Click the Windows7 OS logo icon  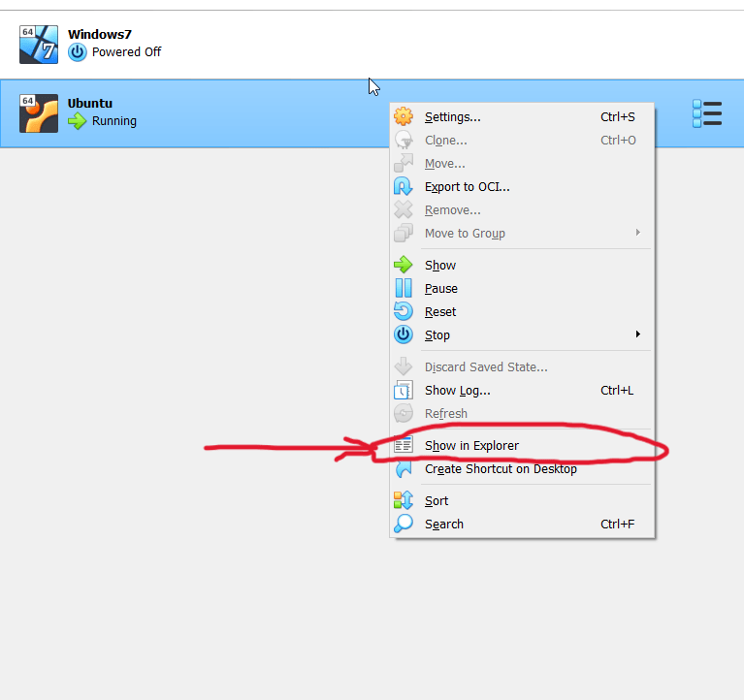pos(39,45)
